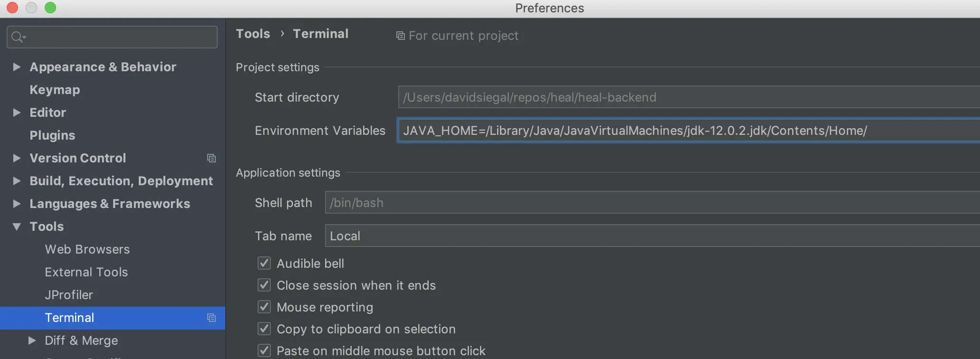Uncheck Close session when it ends
The image size is (980, 359).
pos(264,285)
